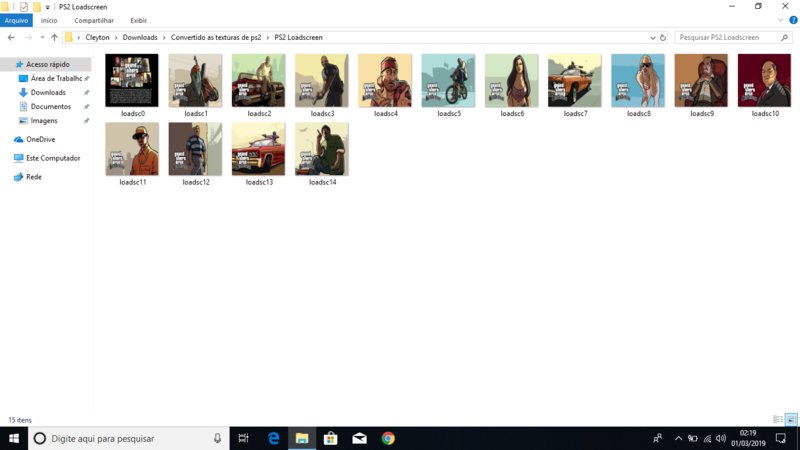The image size is (800, 450).
Task: Navigate to Downloads in the breadcrumb
Action: tap(140, 37)
